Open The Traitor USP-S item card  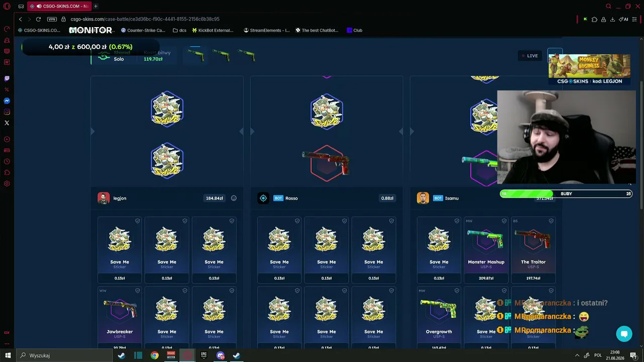[x=533, y=250]
